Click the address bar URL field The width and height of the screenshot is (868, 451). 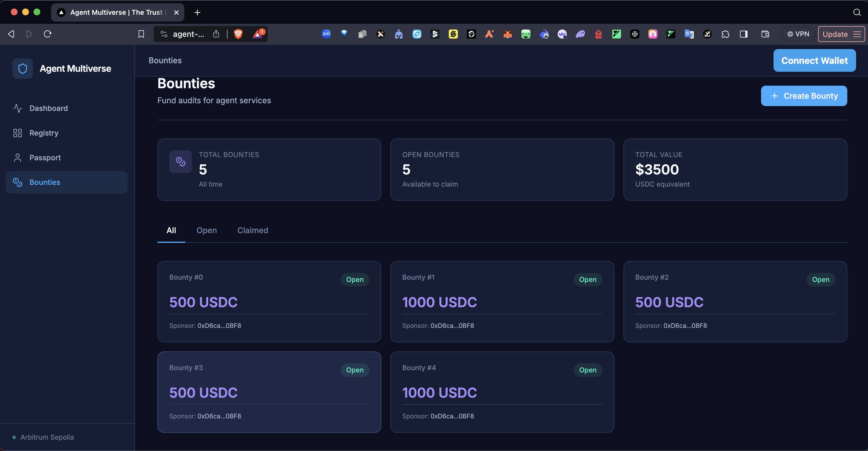(x=188, y=34)
